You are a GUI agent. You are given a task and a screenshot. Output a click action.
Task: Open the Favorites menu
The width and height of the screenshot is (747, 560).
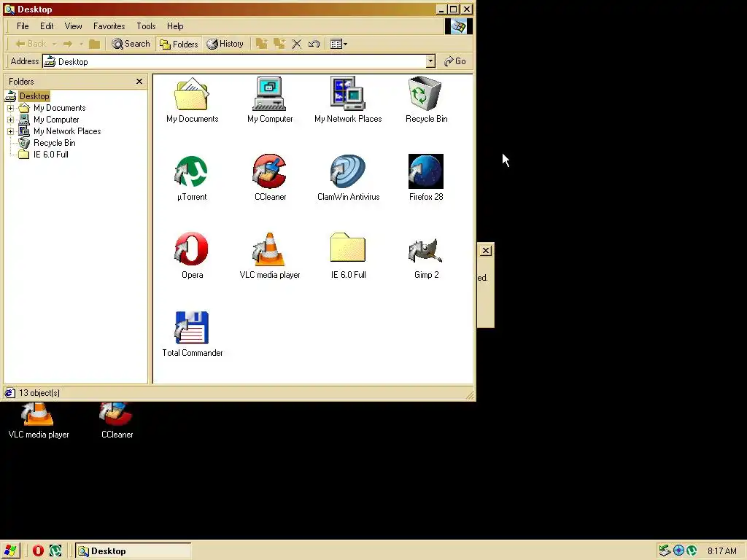[x=109, y=26]
